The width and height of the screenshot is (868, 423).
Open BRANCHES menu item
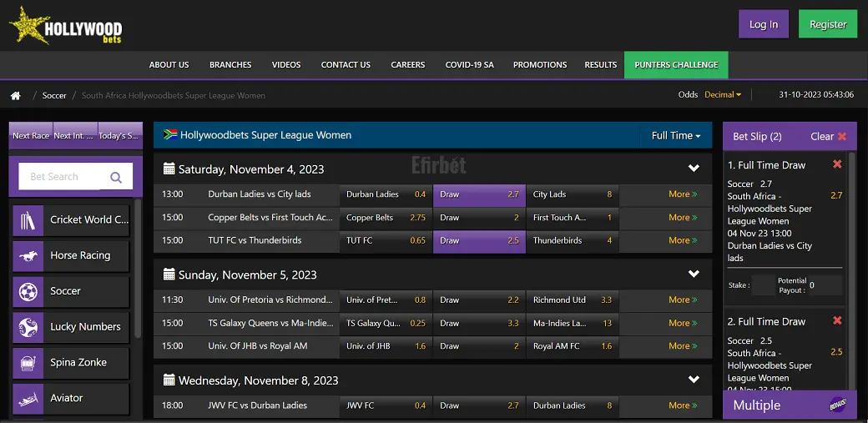click(x=230, y=65)
